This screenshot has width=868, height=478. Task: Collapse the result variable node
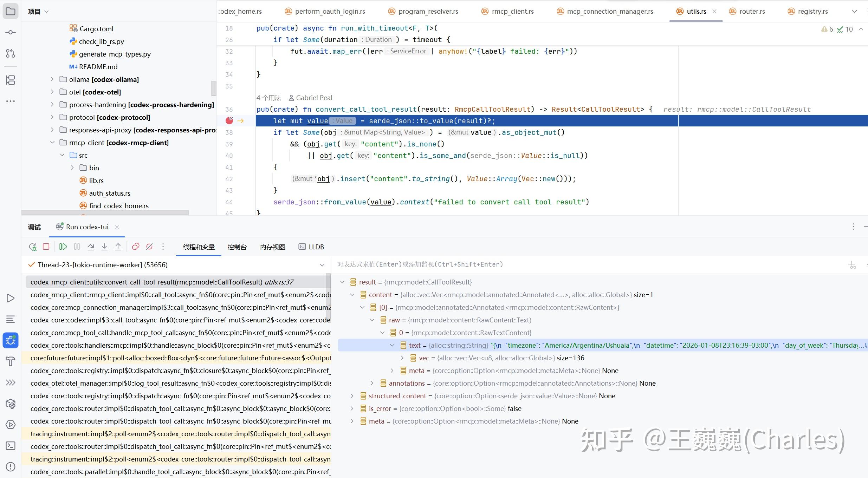point(342,282)
